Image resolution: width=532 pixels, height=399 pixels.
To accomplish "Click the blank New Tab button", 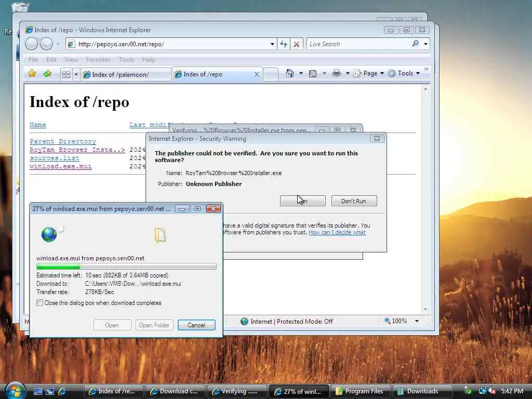I will (x=271, y=74).
